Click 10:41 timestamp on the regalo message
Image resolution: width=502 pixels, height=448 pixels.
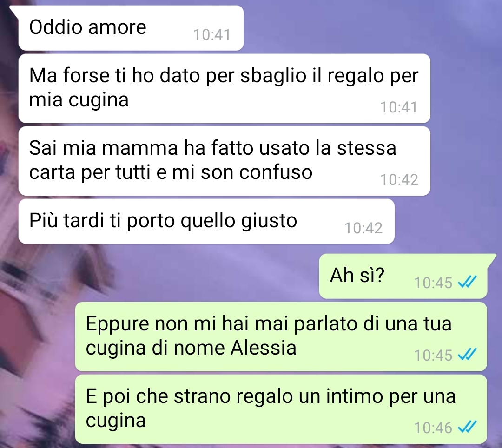[x=399, y=107]
